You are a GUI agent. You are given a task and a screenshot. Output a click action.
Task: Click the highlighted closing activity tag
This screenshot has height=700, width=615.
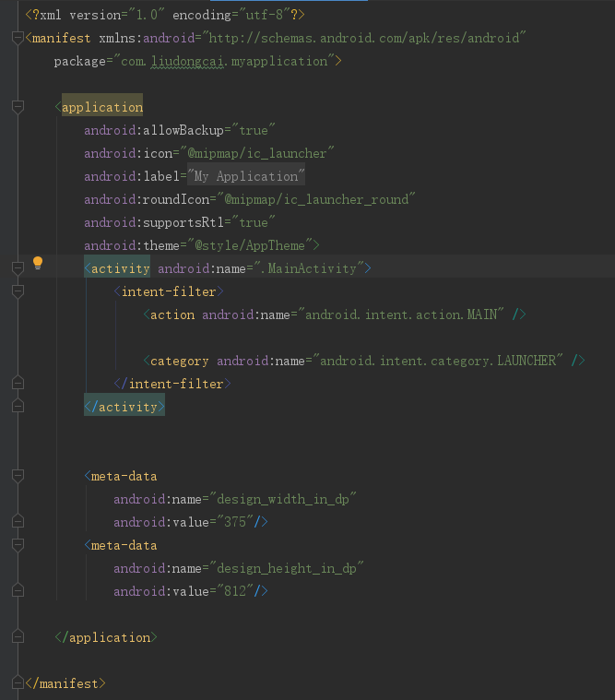[x=124, y=407]
